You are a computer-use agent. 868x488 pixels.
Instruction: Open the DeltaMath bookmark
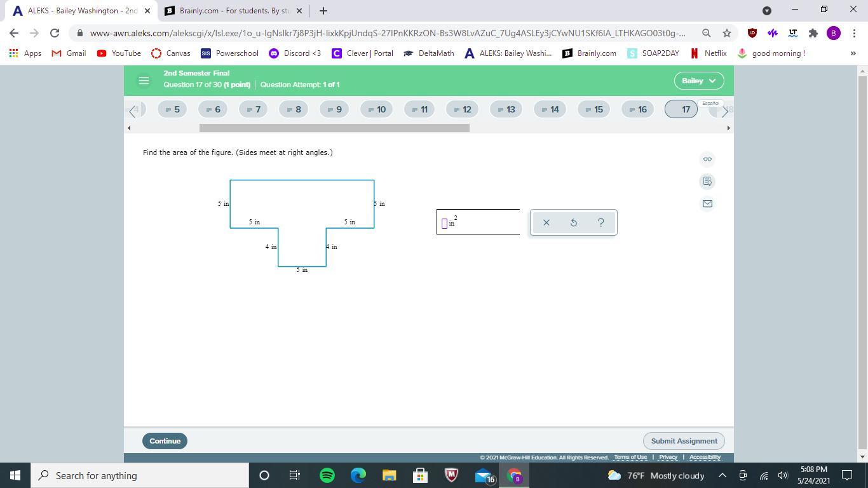pyautogui.click(x=429, y=53)
